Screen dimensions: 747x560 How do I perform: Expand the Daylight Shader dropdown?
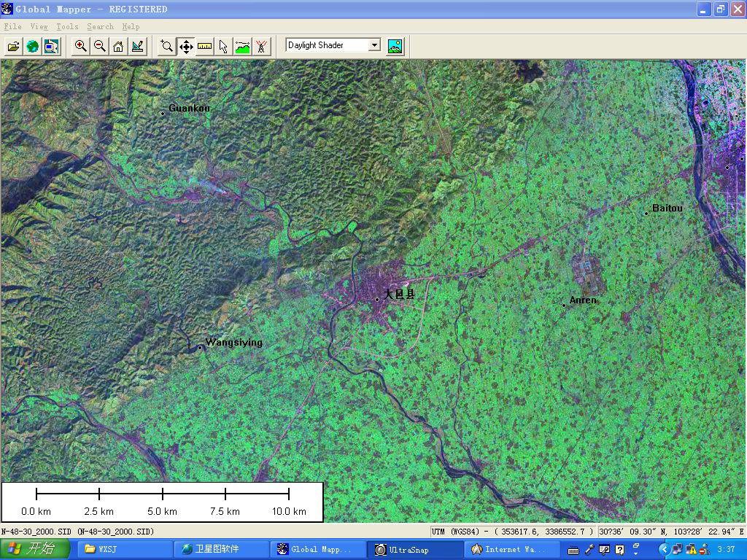374,45
